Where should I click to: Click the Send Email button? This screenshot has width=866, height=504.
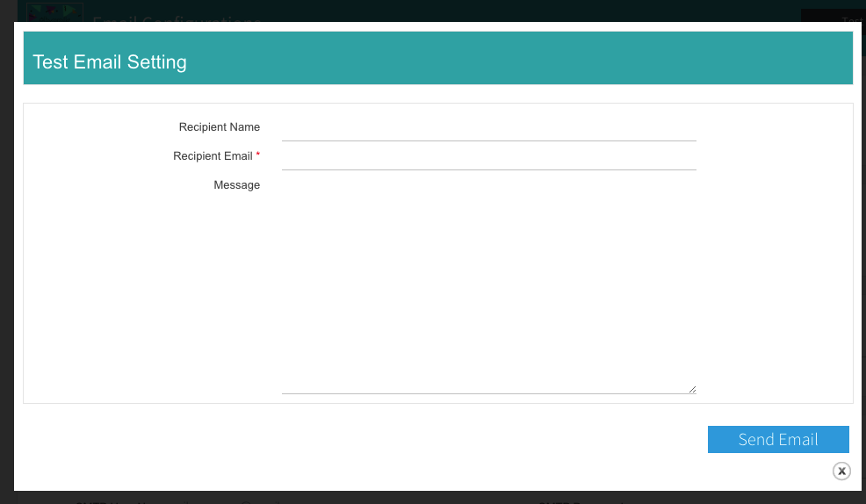coord(778,439)
